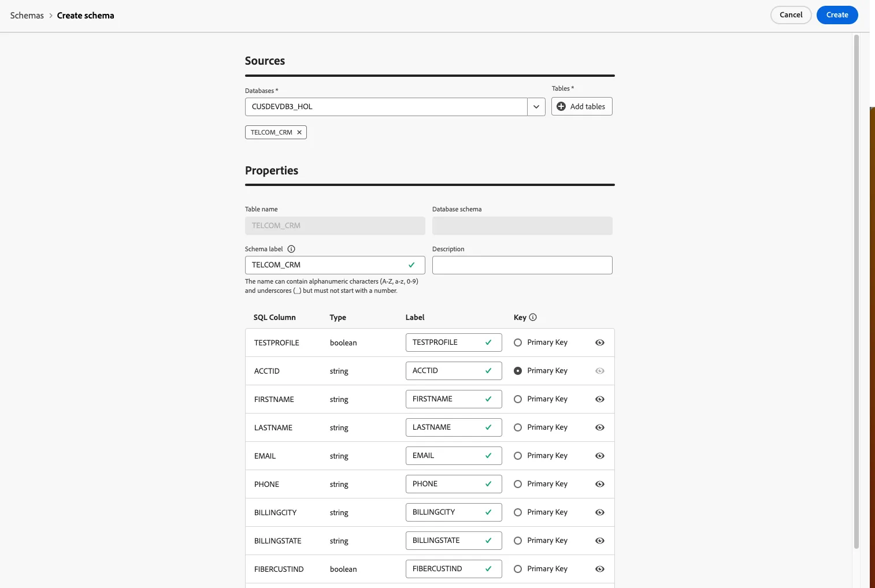Select Primary Key radio for TESTPROFILE
Screen dimensions: 875x588
tap(518, 343)
